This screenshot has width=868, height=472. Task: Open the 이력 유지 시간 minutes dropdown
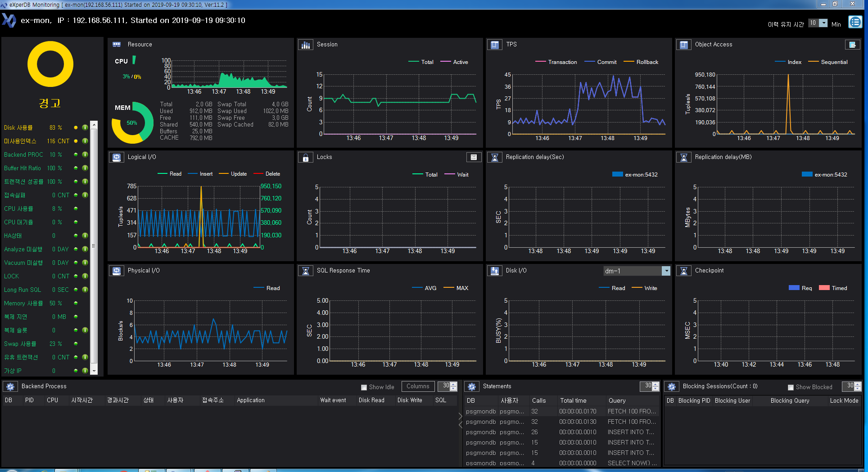[823, 23]
